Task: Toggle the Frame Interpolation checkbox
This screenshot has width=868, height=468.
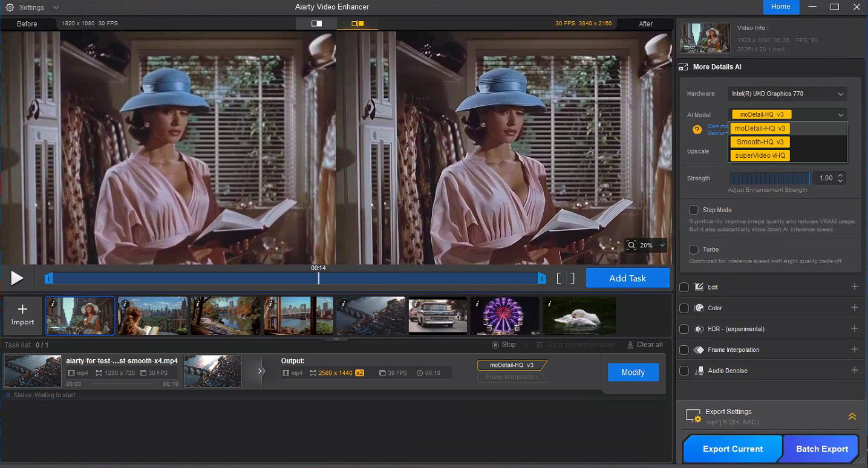Action: coord(684,349)
